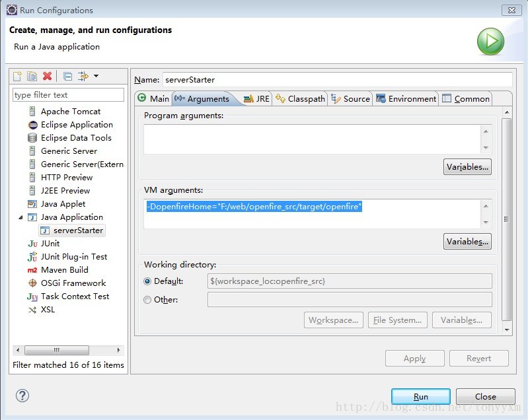Switch to the Common tab

coord(466,98)
